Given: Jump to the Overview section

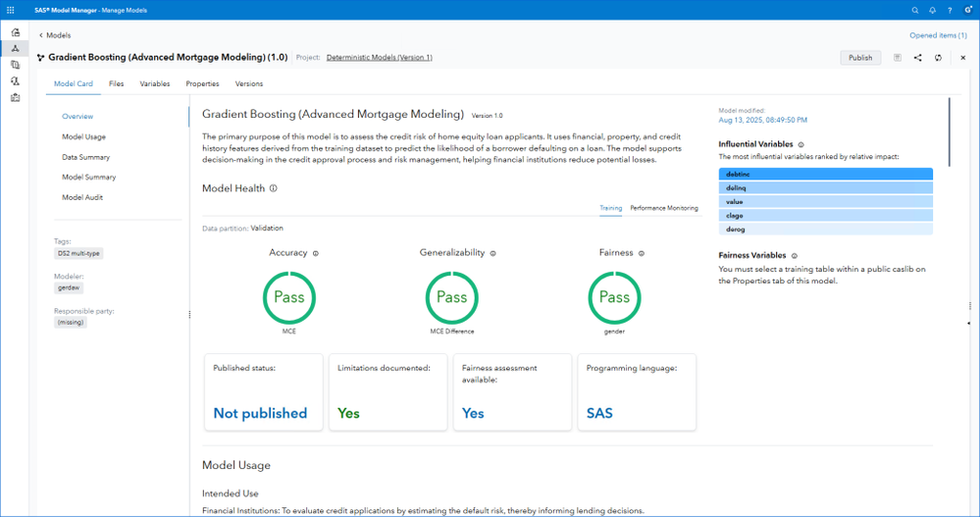Looking at the screenshot, I should click(77, 117).
